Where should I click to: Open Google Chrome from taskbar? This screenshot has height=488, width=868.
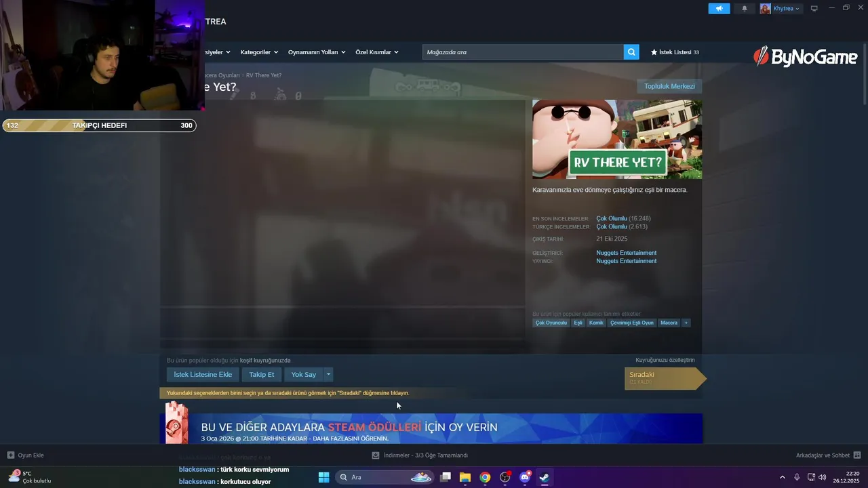[x=485, y=477]
